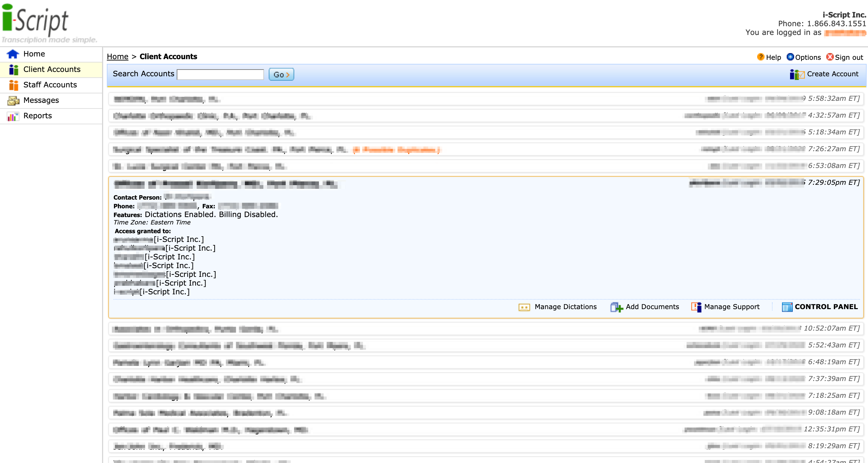
Task: Click the Home house icon in sidebar
Action: click(x=12, y=53)
